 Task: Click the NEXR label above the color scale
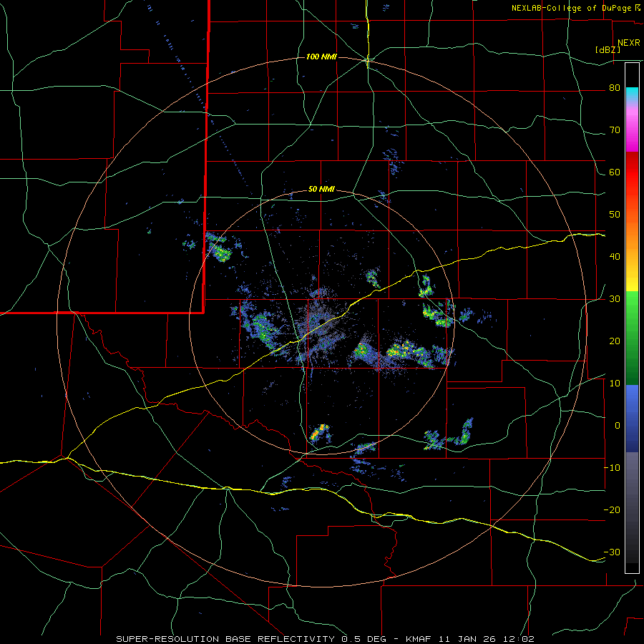pos(629,43)
